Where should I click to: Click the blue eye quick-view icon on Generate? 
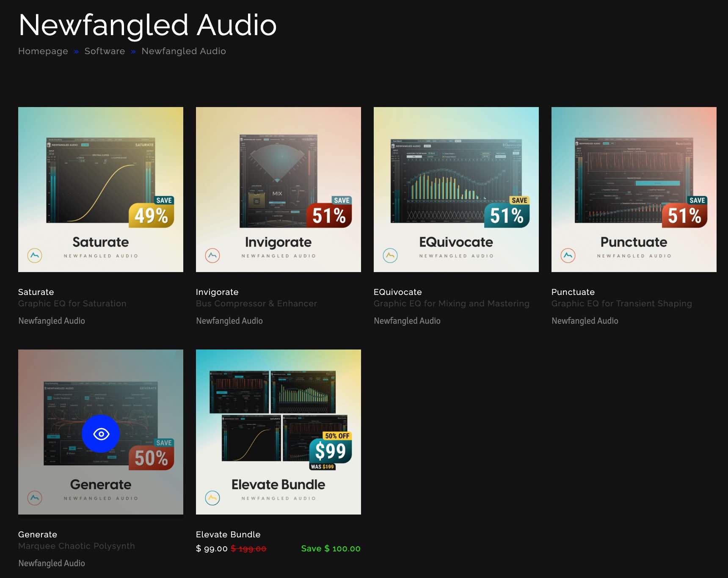click(x=101, y=434)
